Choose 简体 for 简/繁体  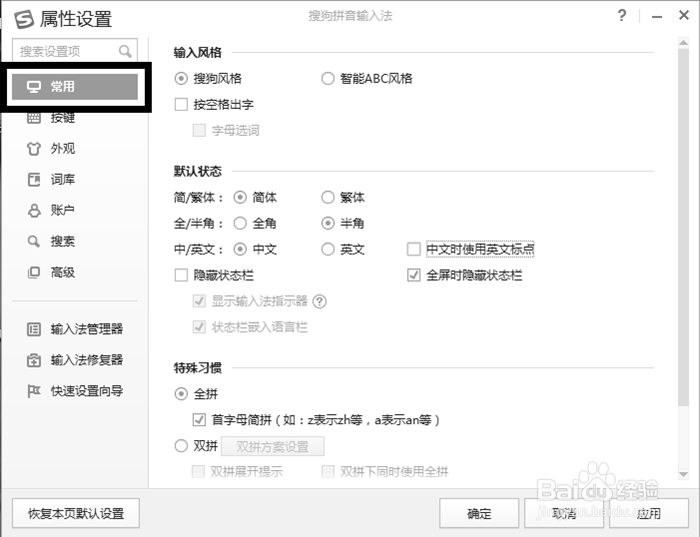pos(240,197)
